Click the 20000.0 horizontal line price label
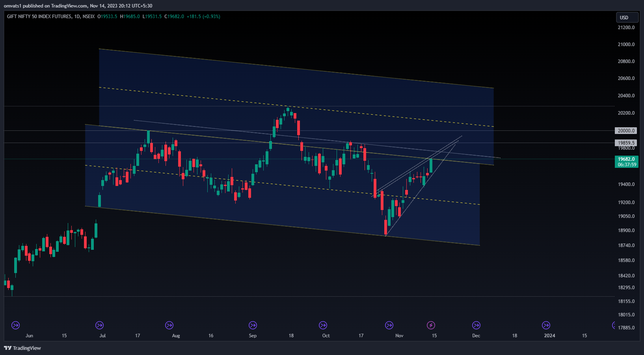644x355 pixels. [626, 130]
